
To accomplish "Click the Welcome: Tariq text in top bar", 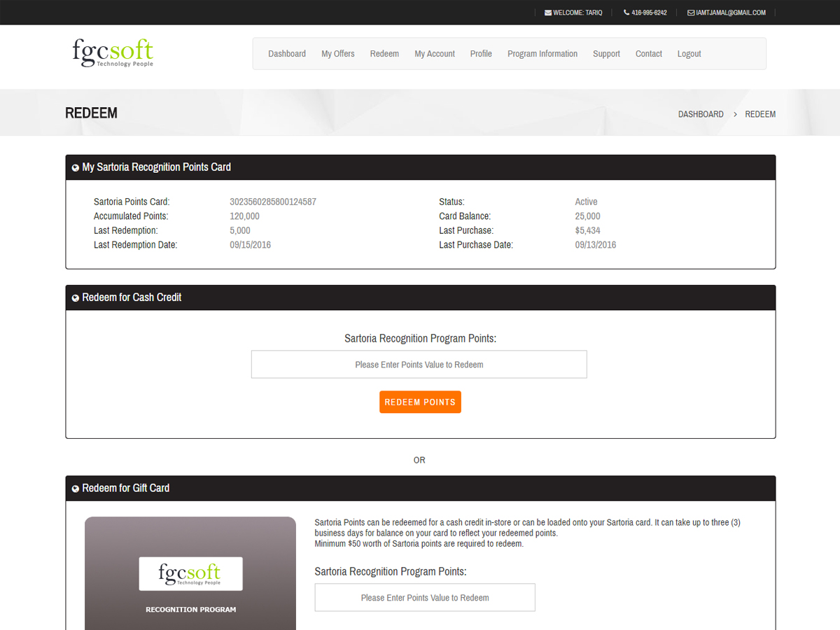I will [577, 13].
